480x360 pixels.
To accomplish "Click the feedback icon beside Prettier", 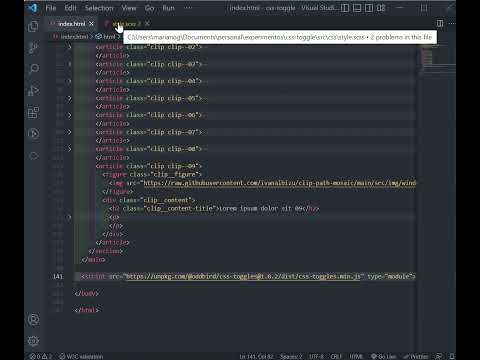I will pyautogui.click(x=439, y=356).
